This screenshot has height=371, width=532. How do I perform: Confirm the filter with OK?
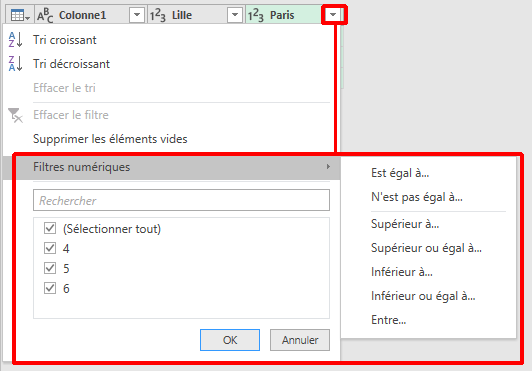pyautogui.click(x=230, y=340)
